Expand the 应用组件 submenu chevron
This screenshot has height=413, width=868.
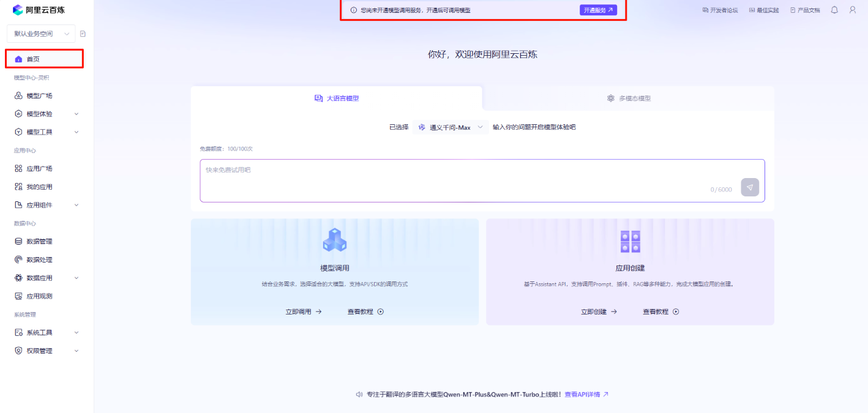[x=77, y=205]
